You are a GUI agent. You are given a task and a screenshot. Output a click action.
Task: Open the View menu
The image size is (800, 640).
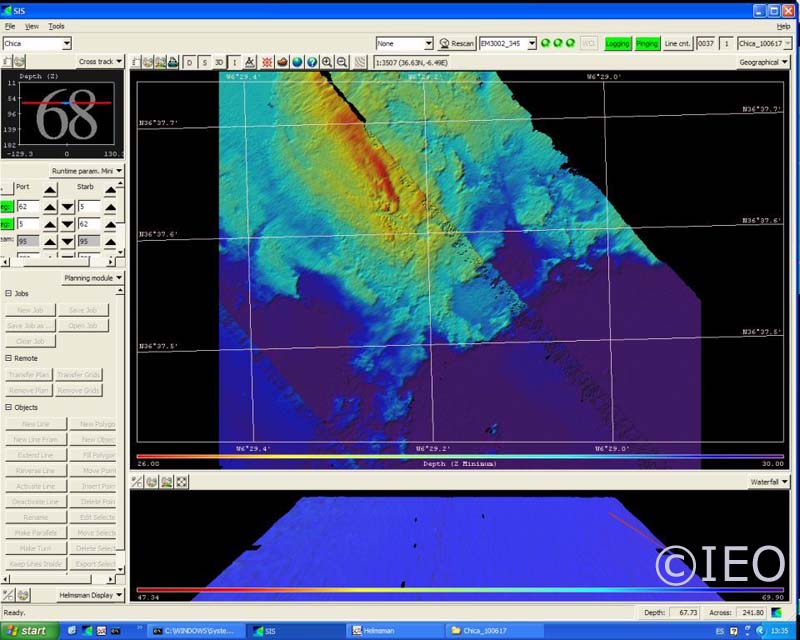pos(32,26)
